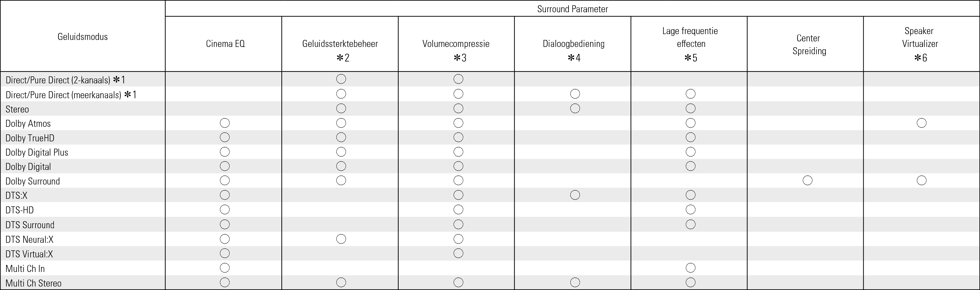The image size is (980, 290).
Task: Click Dolby Surround Center Spreiding circle
Action: [808, 180]
